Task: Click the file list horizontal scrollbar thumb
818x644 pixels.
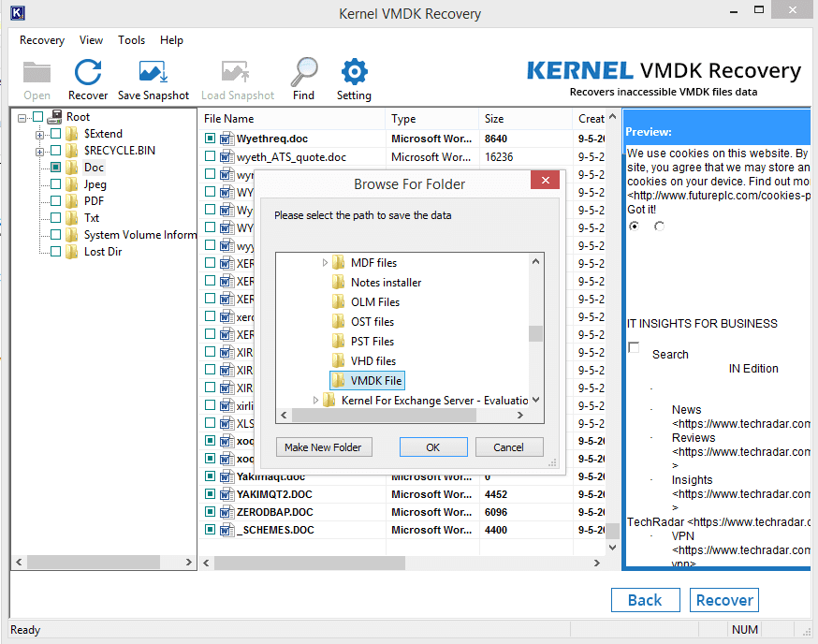Action: pos(310,563)
